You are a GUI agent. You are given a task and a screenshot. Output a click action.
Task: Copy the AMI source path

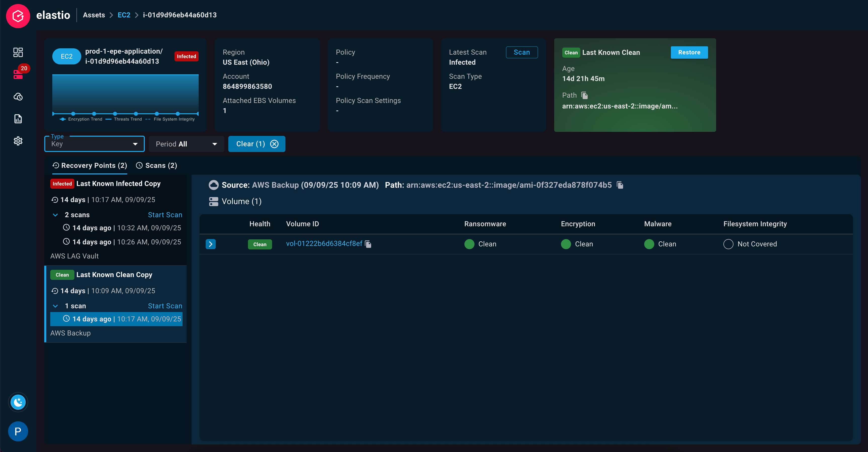[x=620, y=185]
